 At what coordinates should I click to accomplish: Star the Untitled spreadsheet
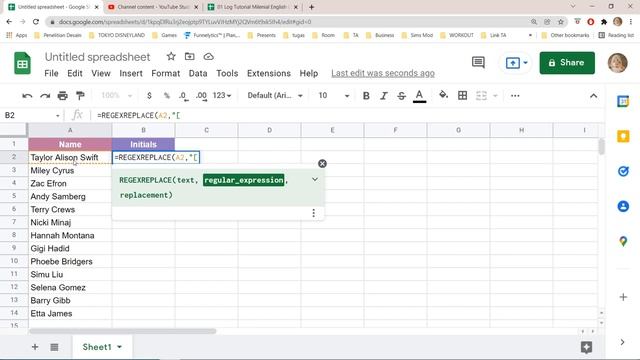(x=171, y=57)
